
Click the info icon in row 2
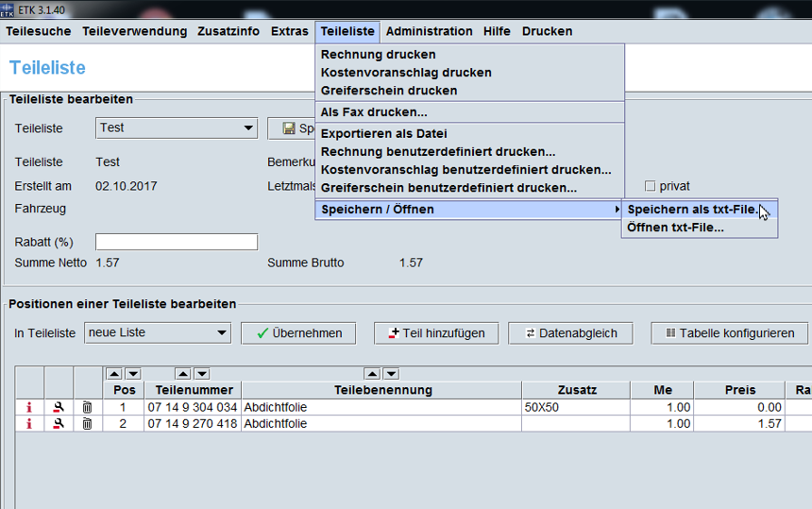[29, 424]
